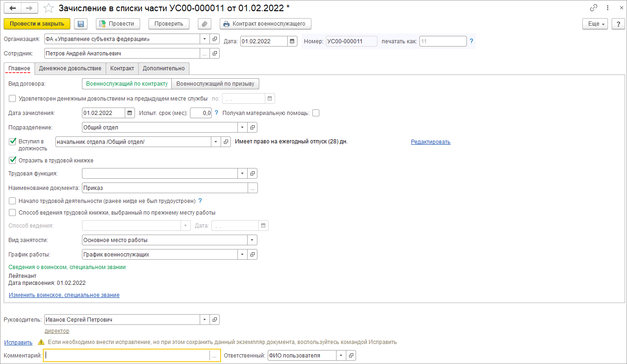The height and width of the screenshot is (364, 627).
Task: Open Сотрудник record icon
Action: pyautogui.click(x=215, y=54)
